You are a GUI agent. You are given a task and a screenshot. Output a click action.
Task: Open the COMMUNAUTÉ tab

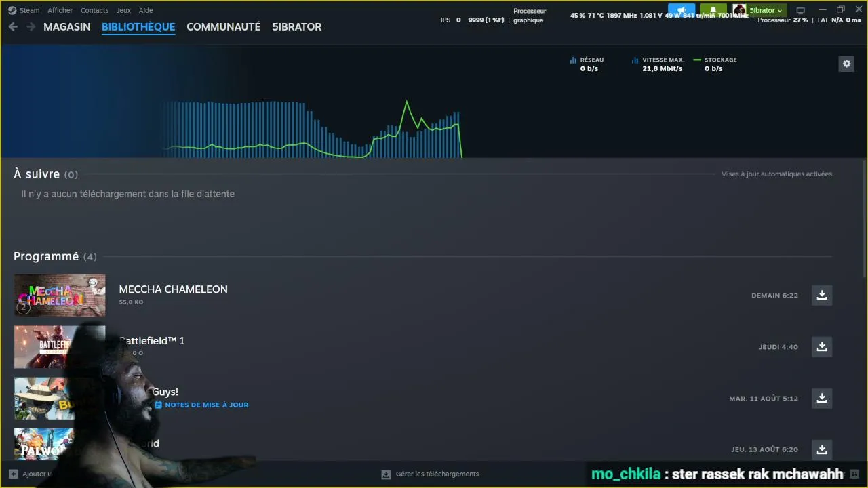(x=223, y=27)
